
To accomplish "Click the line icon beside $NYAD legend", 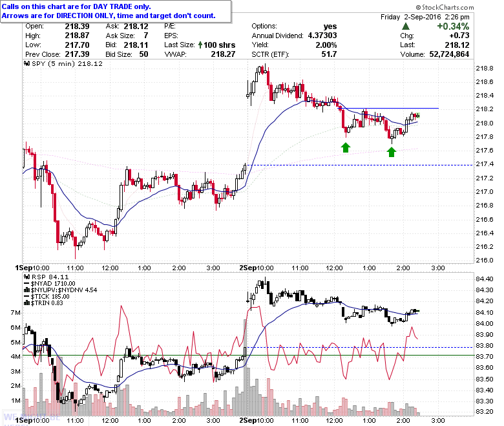I will click(26, 284).
